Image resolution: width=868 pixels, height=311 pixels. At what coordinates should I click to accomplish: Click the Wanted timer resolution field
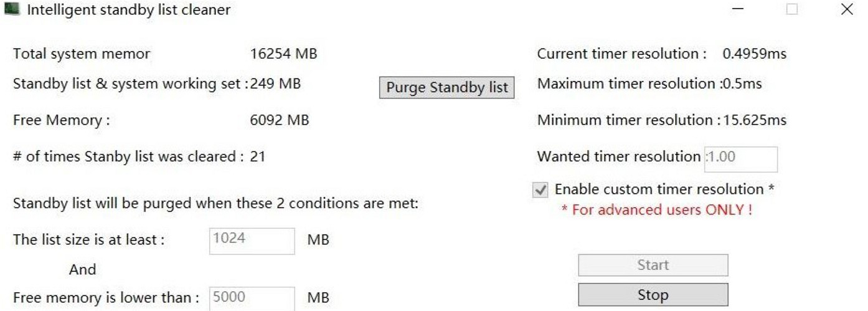click(x=741, y=159)
